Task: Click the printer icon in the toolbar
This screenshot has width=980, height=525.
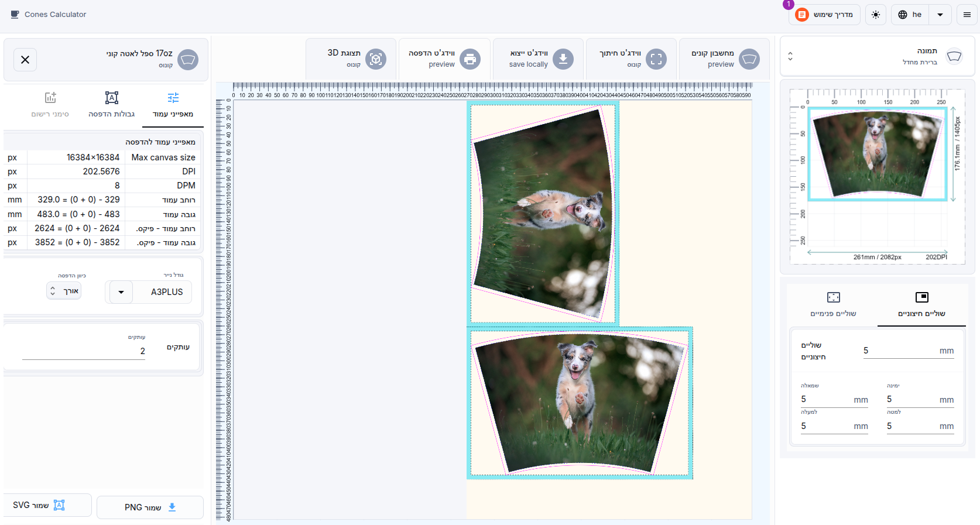Action: pyautogui.click(x=470, y=59)
